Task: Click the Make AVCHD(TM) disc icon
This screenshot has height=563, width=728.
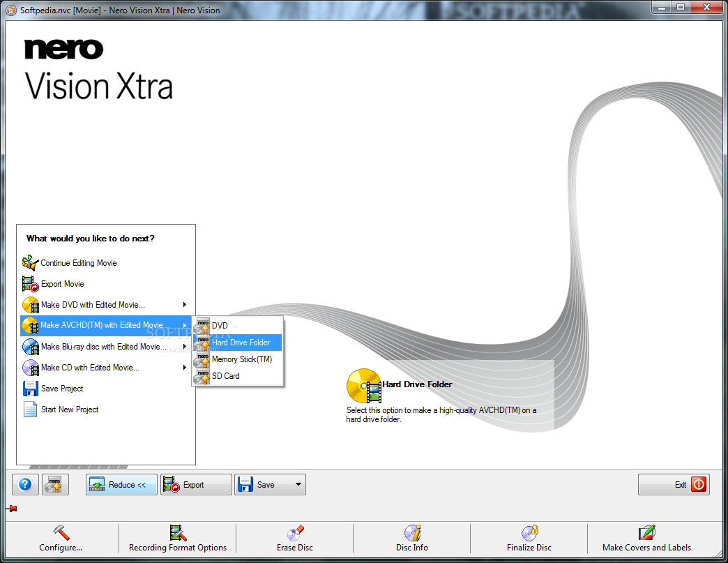Action: [30, 325]
